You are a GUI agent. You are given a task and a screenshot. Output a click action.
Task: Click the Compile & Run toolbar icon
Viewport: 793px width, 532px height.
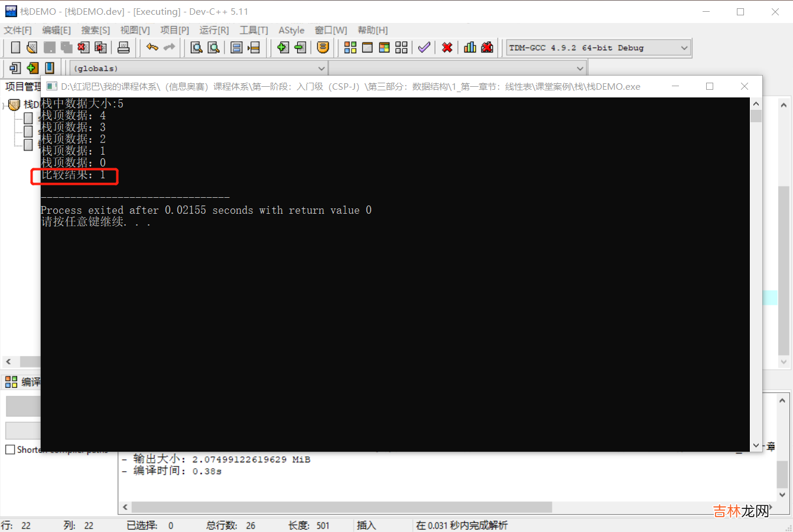(384, 48)
